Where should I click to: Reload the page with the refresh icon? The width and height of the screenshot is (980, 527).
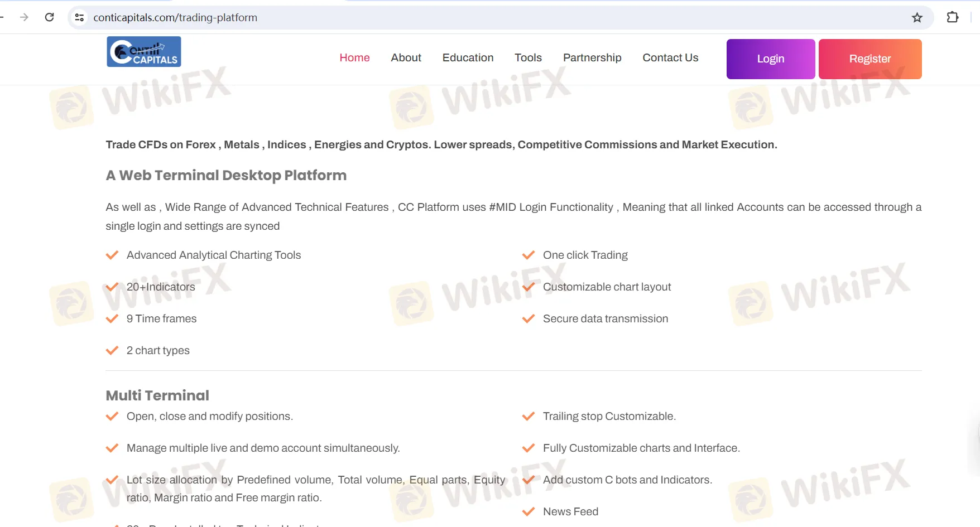(x=50, y=17)
